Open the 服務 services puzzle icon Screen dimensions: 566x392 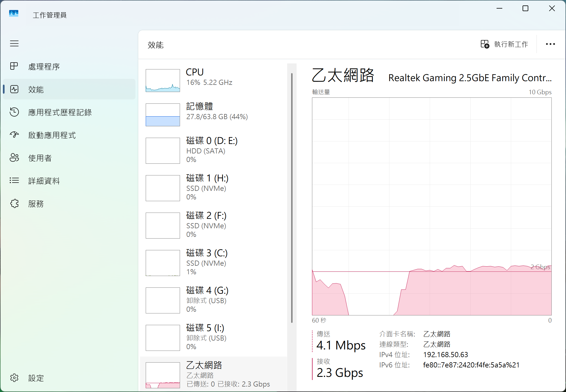[x=14, y=203]
